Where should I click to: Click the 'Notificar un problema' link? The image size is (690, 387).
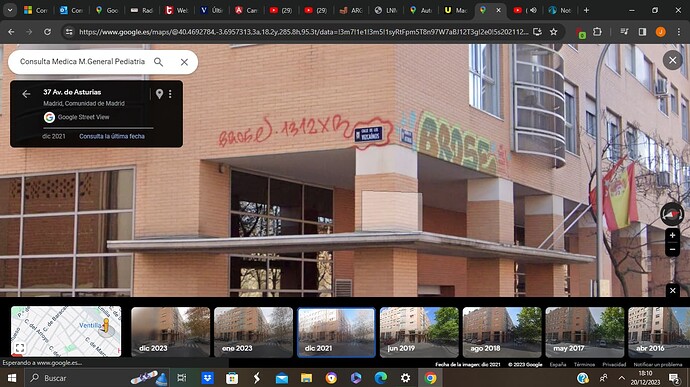tap(658, 365)
